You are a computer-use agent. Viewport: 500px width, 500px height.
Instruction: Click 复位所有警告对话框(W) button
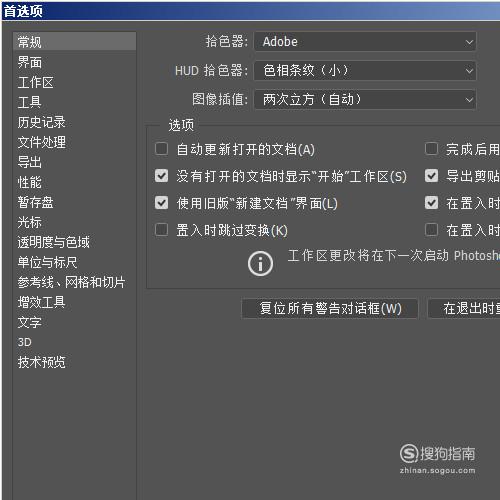coord(330,308)
